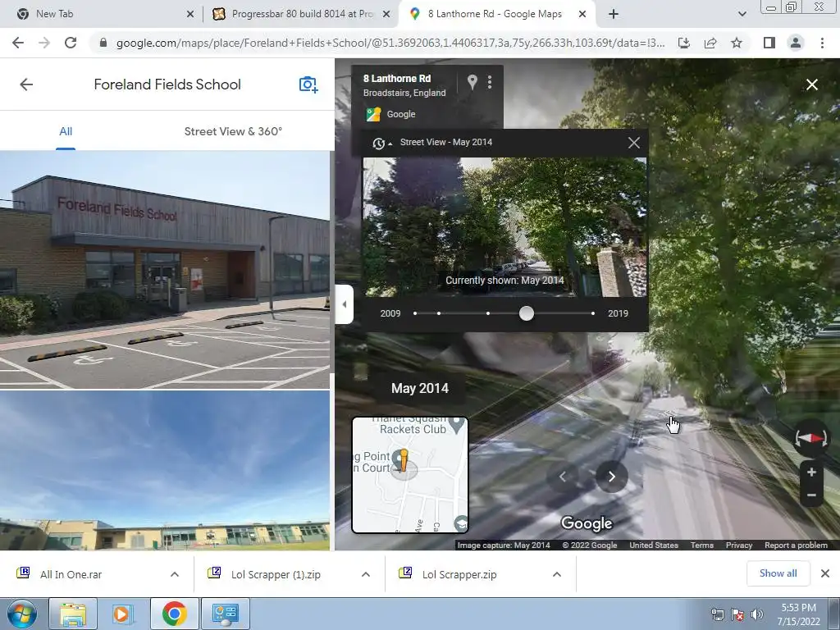The height and width of the screenshot is (630, 840).
Task: Open Street View & 360° tab
Action: [x=233, y=131]
